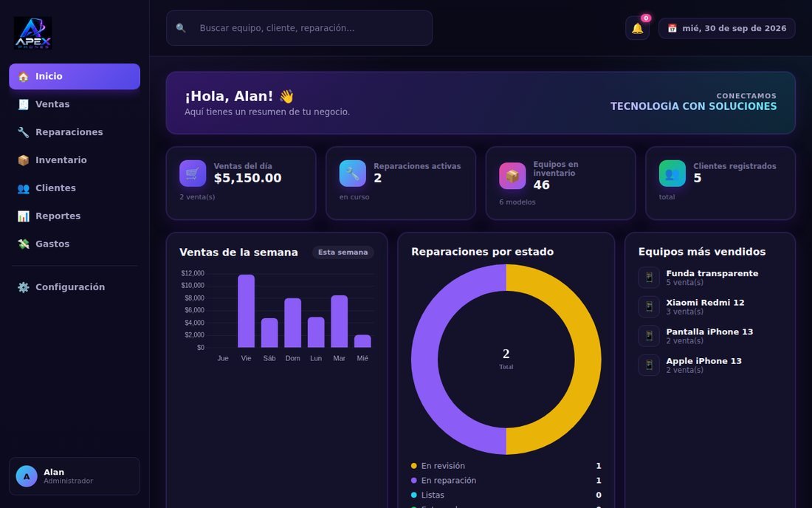Click the phone icon beside Pantalla iPhone 13
The image size is (812, 508).
[x=649, y=336]
